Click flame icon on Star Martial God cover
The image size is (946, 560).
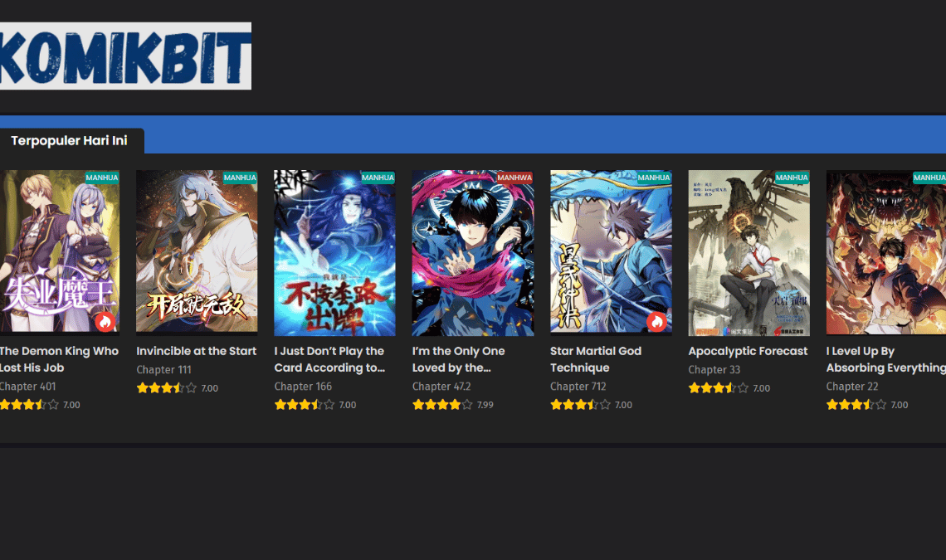656,322
